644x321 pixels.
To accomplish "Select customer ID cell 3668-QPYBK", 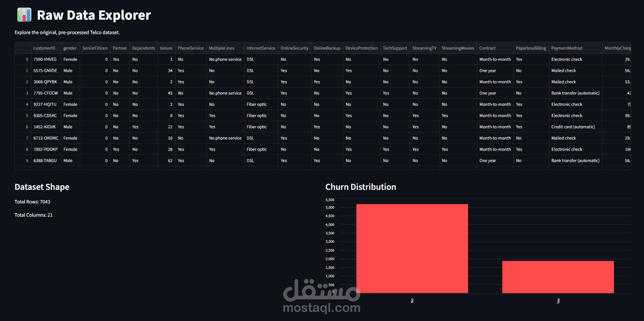I will (45, 82).
